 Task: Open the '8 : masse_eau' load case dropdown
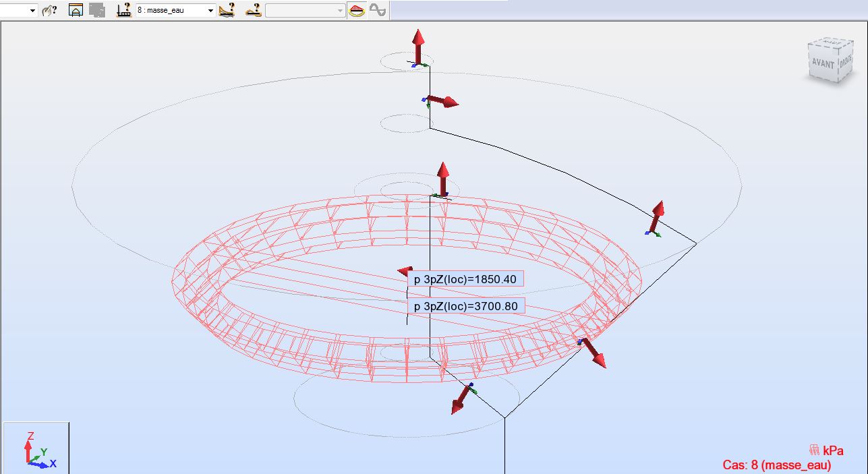(209, 10)
